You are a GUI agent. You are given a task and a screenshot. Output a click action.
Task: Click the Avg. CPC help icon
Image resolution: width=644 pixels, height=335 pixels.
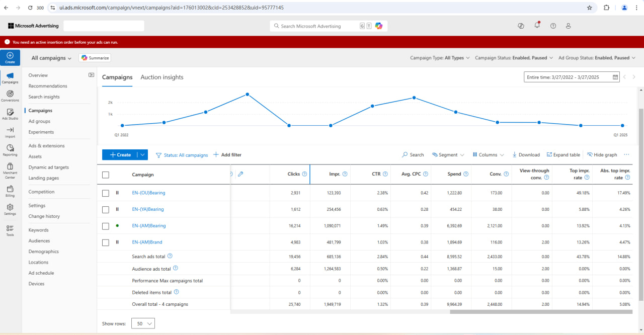point(426,174)
